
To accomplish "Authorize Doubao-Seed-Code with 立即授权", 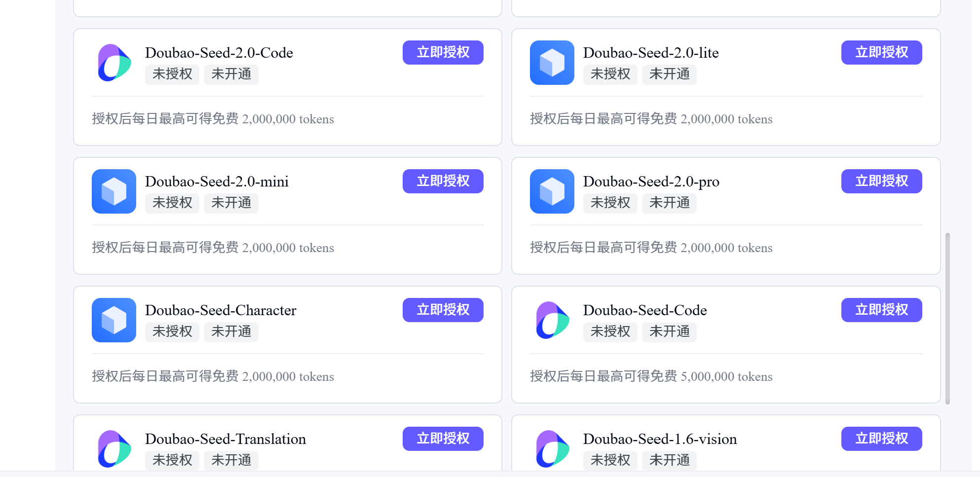I will 882,310.
